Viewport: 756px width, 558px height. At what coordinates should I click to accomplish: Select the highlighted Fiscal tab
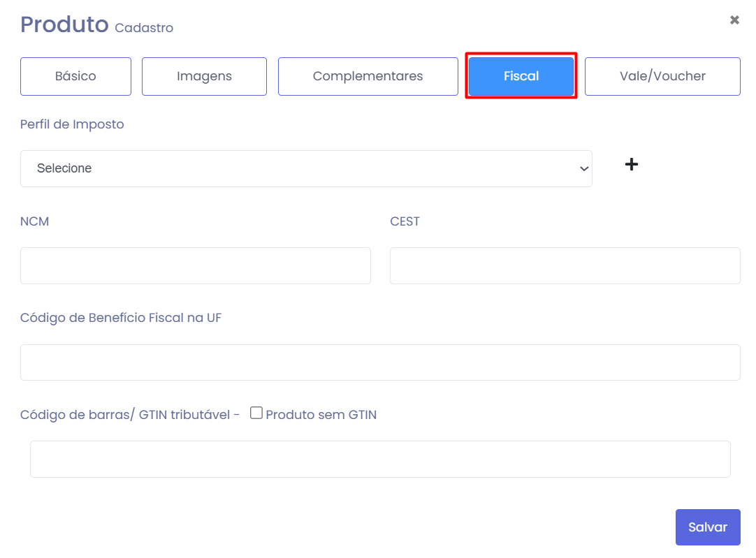coord(521,76)
